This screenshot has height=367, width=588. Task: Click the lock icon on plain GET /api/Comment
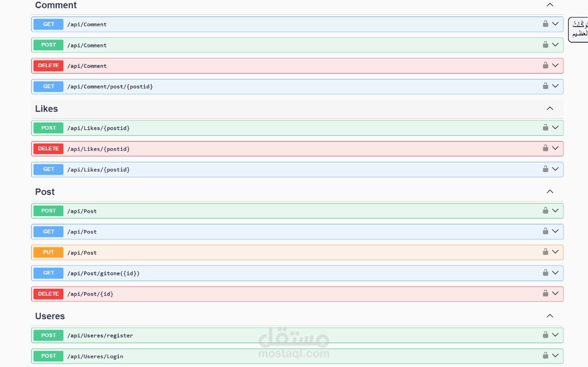(x=545, y=24)
